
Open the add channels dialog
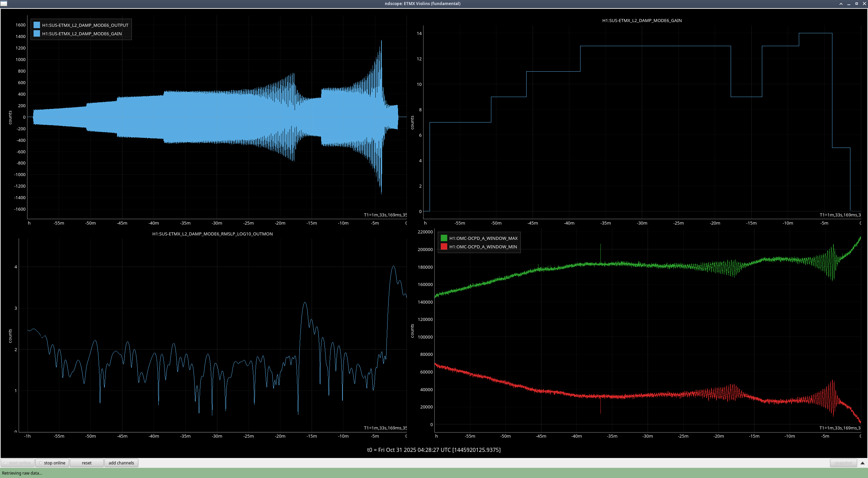[x=121, y=463]
